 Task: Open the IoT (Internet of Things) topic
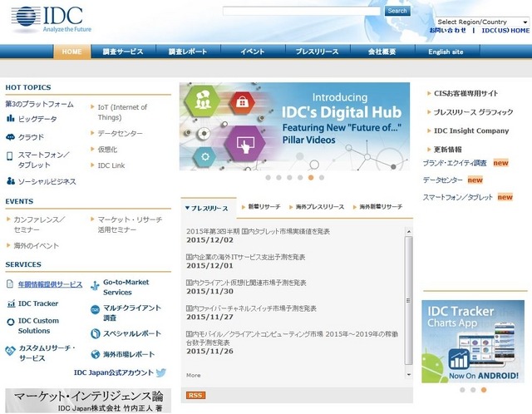pyautogui.click(x=122, y=112)
